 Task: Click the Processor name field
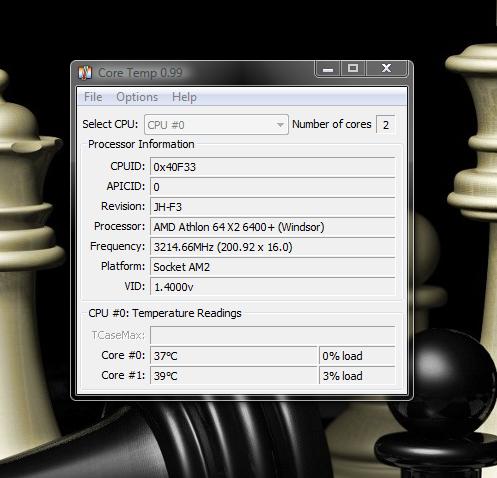[x=273, y=227]
